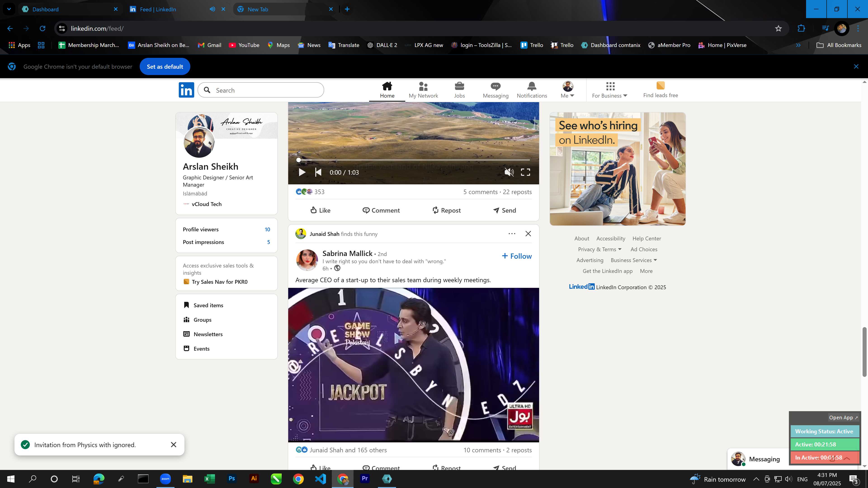Open the LinkedIn logo home link
Viewport: 868px width, 488px height.
[186, 90]
